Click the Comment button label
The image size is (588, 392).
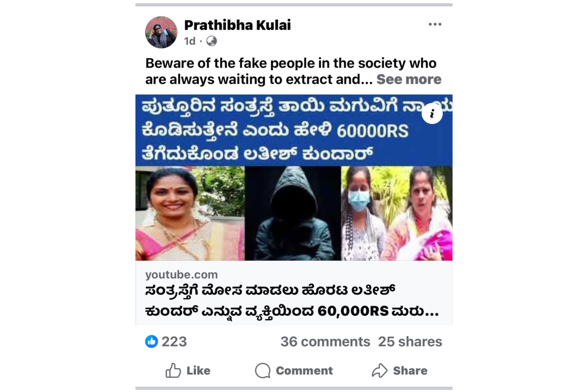pos(304,370)
